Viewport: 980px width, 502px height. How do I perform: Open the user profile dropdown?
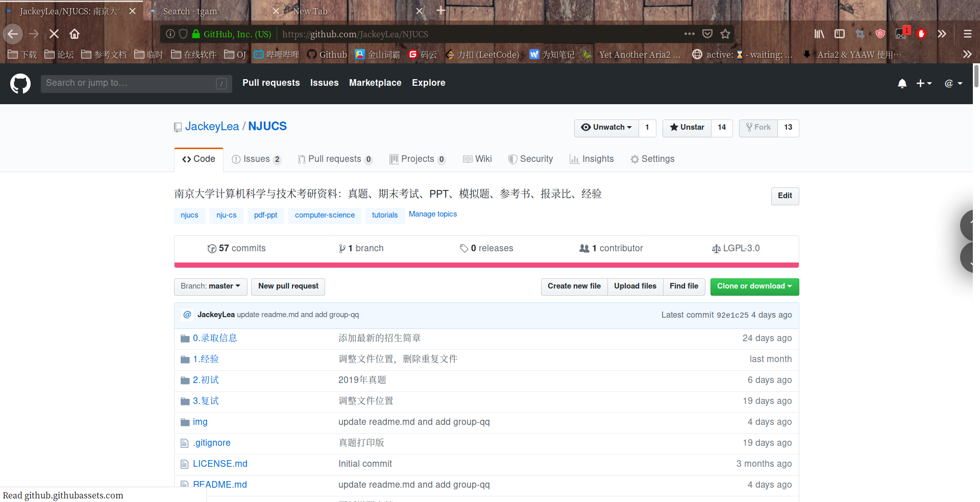pos(953,83)
